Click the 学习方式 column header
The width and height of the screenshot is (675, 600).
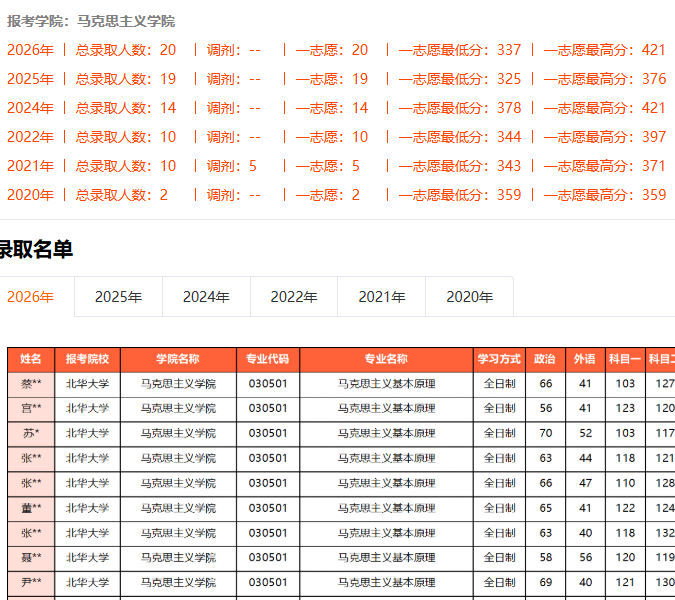pos(499,359)
